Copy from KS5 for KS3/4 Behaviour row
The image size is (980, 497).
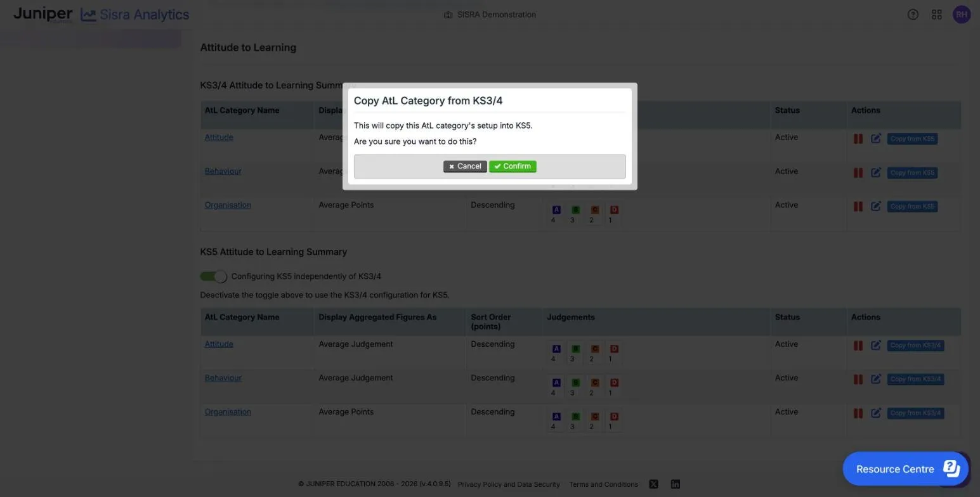pyautogui.click(x=912, y=172)
